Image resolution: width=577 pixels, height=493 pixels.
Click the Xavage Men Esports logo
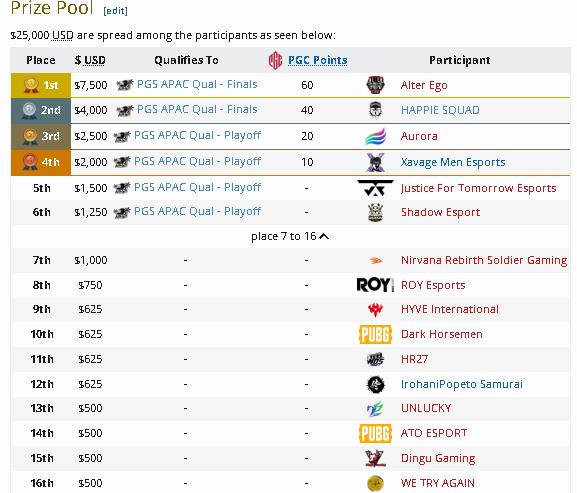(375, 162)
